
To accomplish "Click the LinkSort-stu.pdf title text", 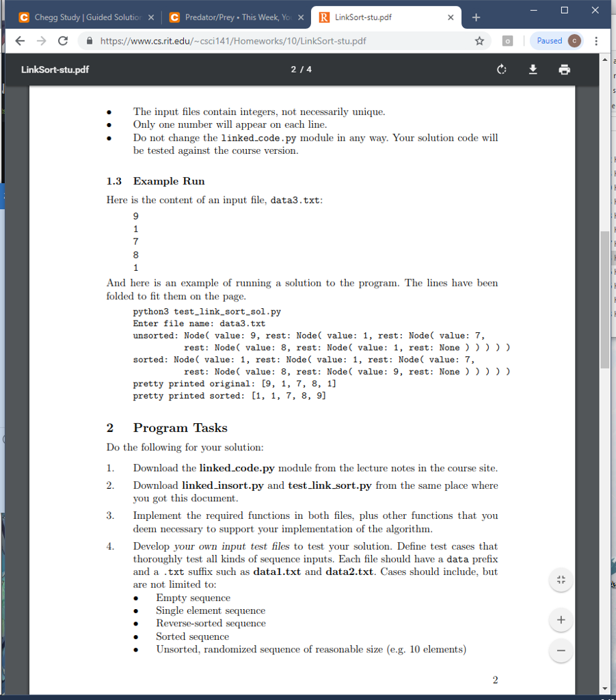I will click(55, 70).
